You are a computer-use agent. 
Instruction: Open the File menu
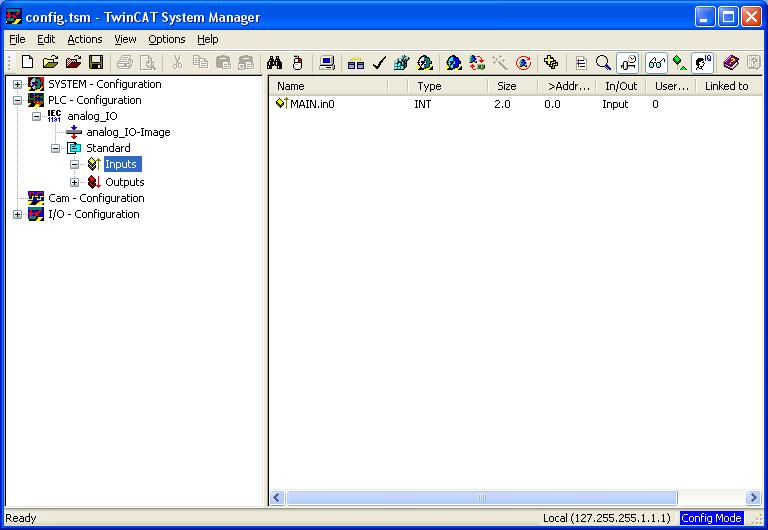click(x=17, y=39)
